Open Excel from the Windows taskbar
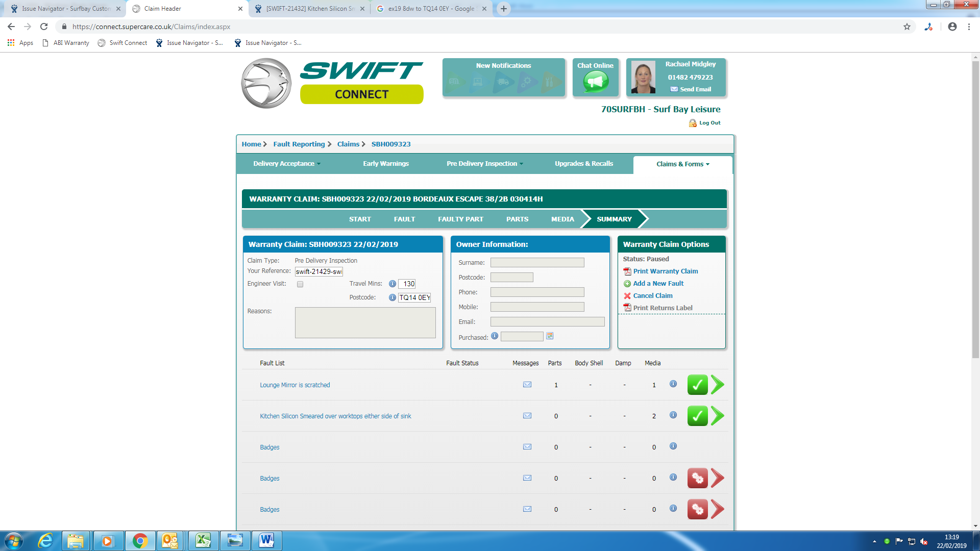The width and height of the screenshot is (980, 551). pyautogui.click(x=203, y=540)
